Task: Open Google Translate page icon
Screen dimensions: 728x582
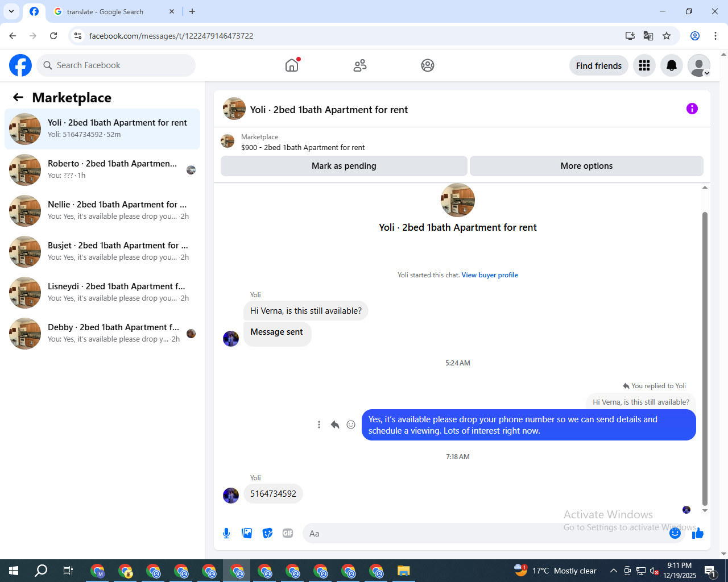Action: point(648,36)
